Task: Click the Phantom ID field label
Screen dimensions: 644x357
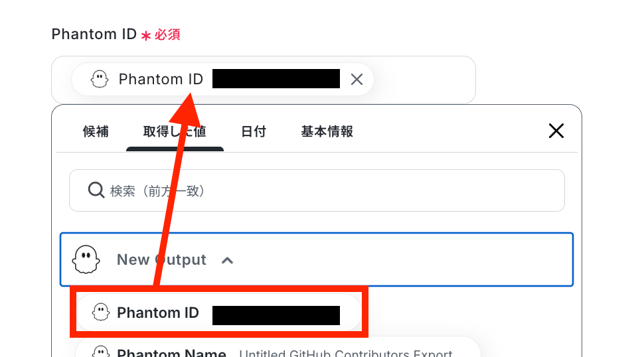Action: [x=94, y=34]
